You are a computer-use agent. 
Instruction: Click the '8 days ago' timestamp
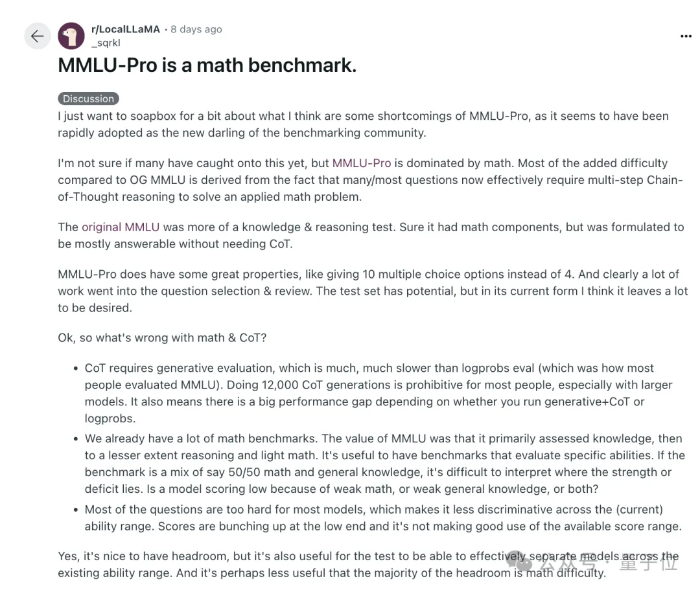click(x=196, y=29)
